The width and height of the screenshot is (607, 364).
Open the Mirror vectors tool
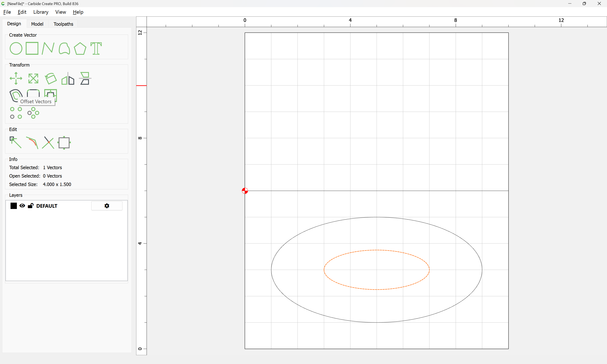tap(68, 79)
